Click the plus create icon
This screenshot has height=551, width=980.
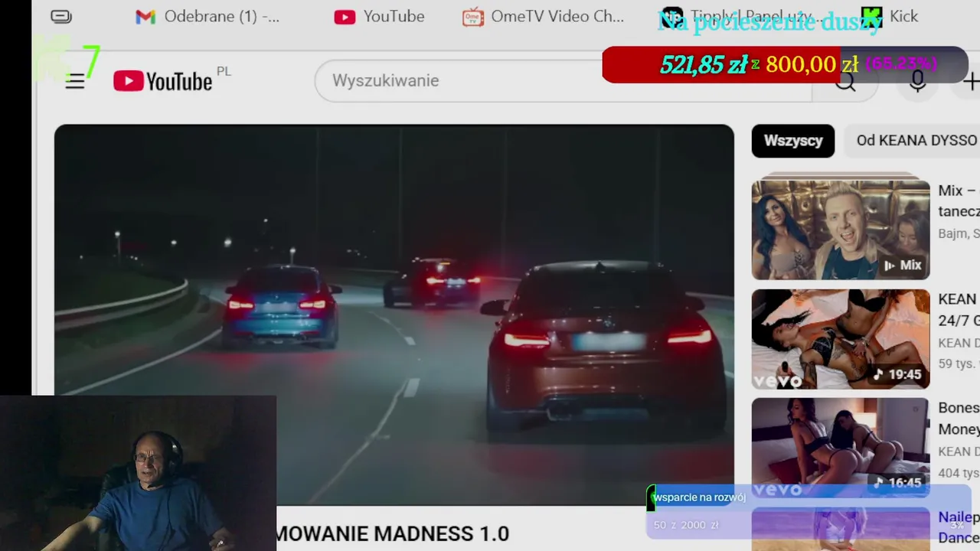(971, 81)
